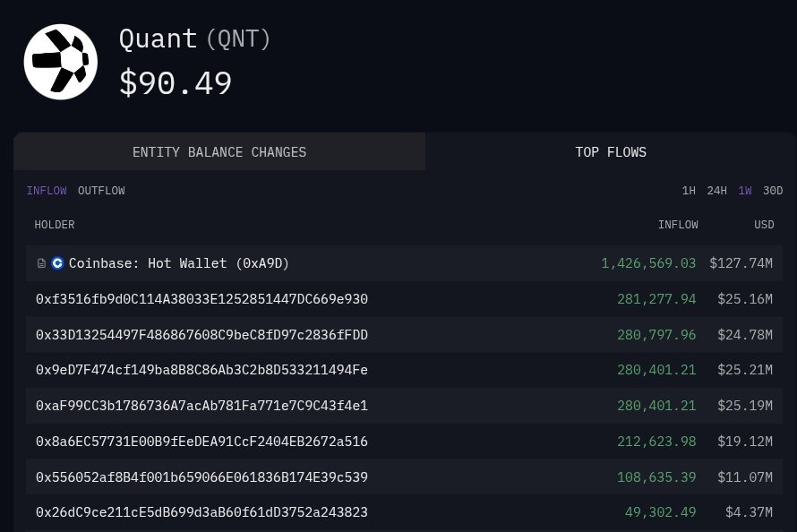Select the 1W time range
This screenshot has width=797, height=532.
[745, 191]
